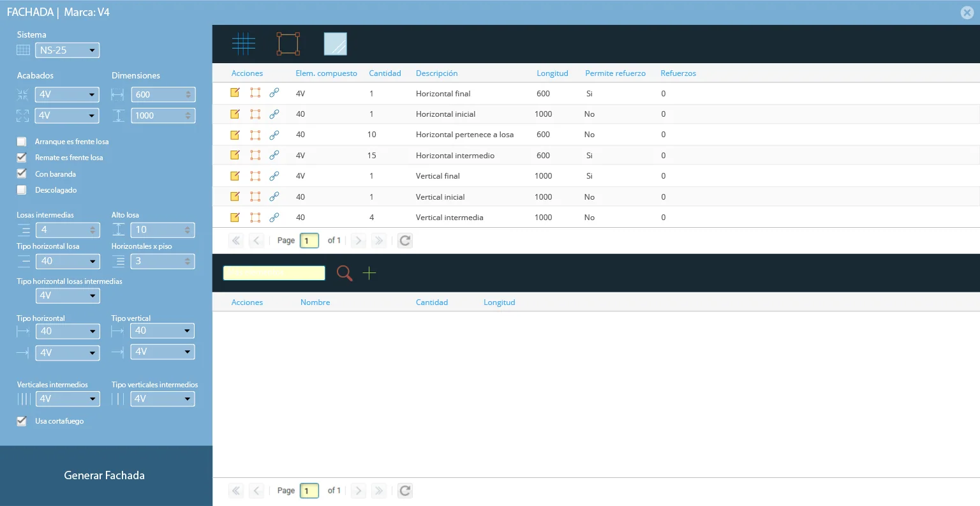Image resolution: width=980 pixels, height=506 pixels.
Task: Refresh the lower table with reload icon
Action: [405, 491]
